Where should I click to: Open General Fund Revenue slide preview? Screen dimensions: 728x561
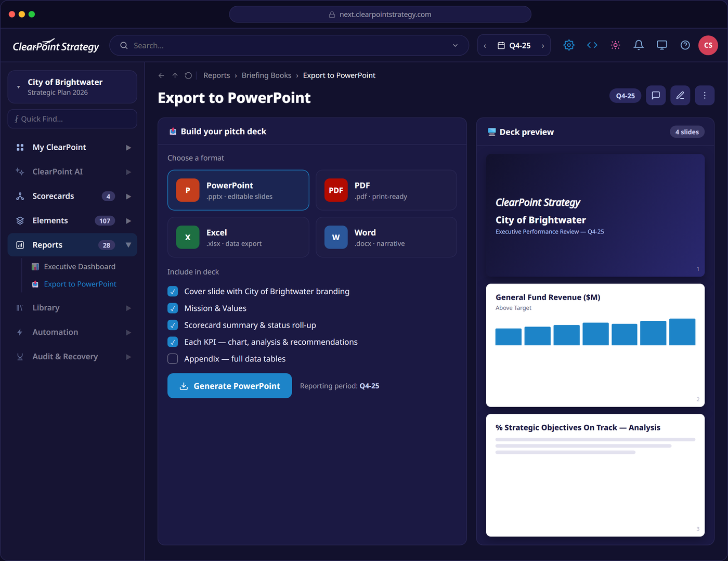[x=595, y=346]
